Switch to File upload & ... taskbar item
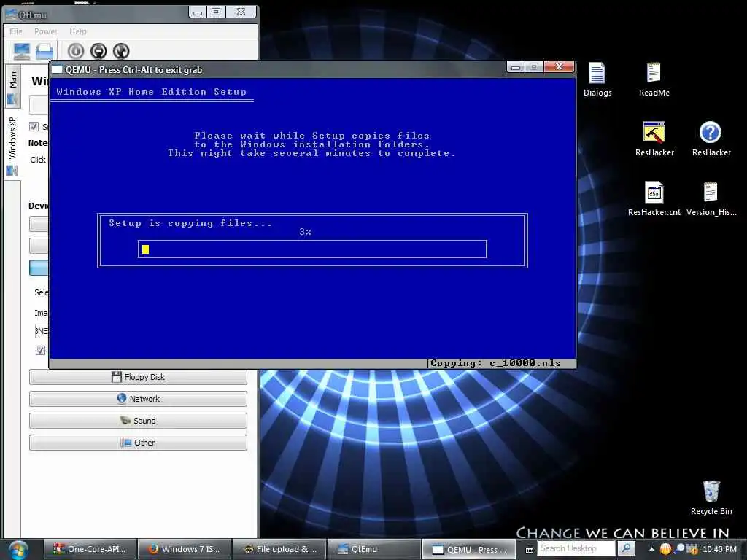This screenshot has height=560, width=747. tap(279, 549)
